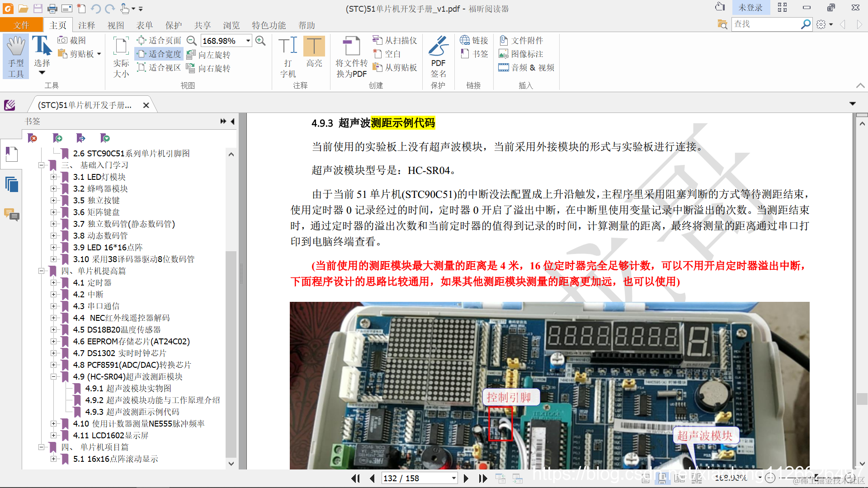Viewport: 868px width, 488px height.
Task: Toggle Fit Width (适合宽度) view mode
Action: point(159,54)
